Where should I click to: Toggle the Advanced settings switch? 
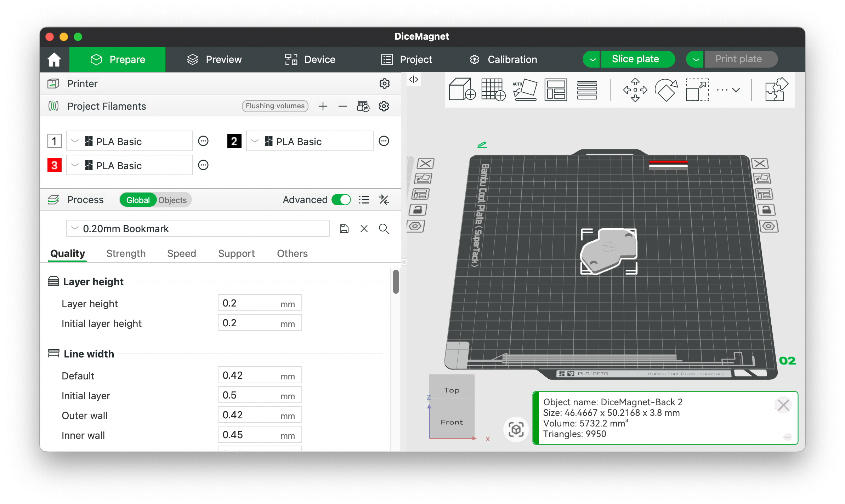(x=341, y=200)
